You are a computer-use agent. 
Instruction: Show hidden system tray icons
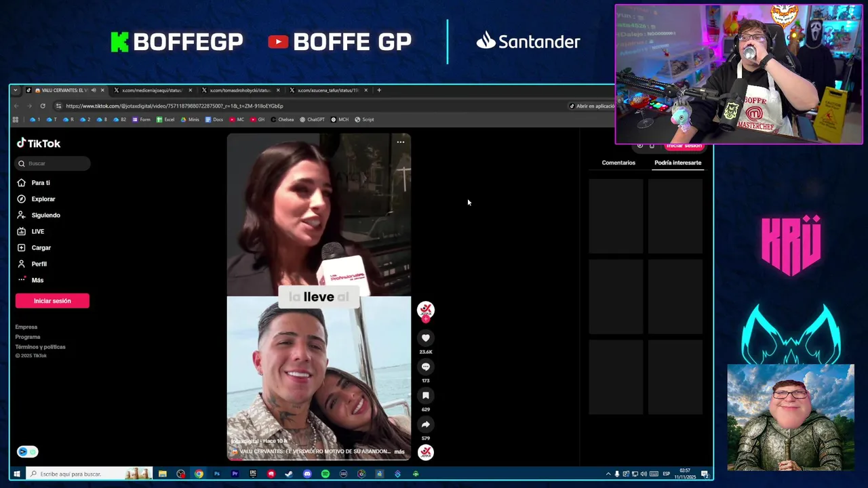tap(608, 474)
